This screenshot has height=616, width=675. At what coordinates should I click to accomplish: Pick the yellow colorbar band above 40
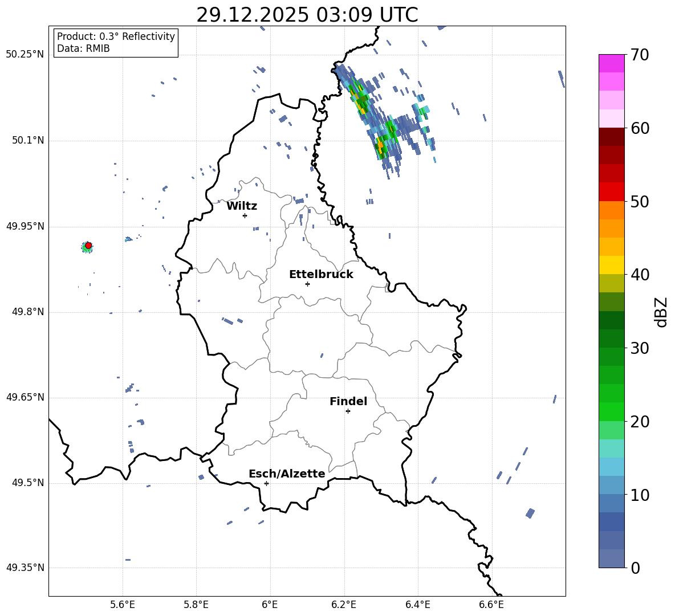(611, 265)
